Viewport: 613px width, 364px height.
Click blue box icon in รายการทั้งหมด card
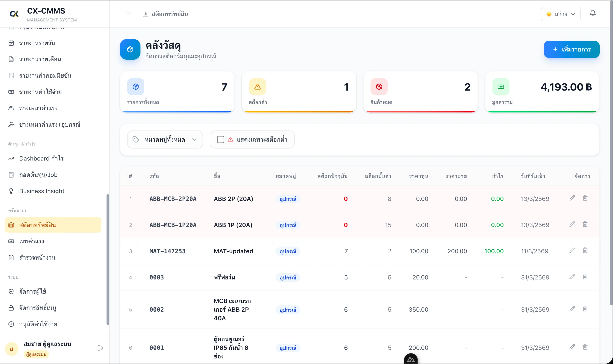136,86
